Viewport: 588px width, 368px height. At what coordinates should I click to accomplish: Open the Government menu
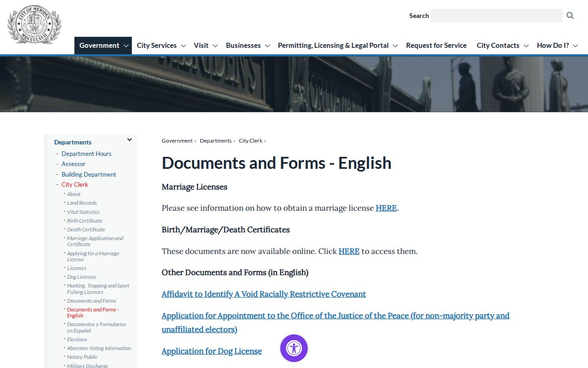99,46
